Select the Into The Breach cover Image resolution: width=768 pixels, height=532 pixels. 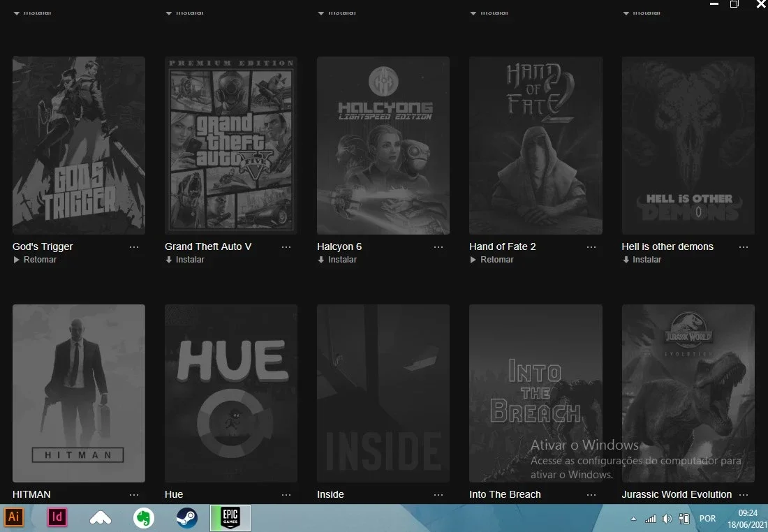(x=536, y=393)
